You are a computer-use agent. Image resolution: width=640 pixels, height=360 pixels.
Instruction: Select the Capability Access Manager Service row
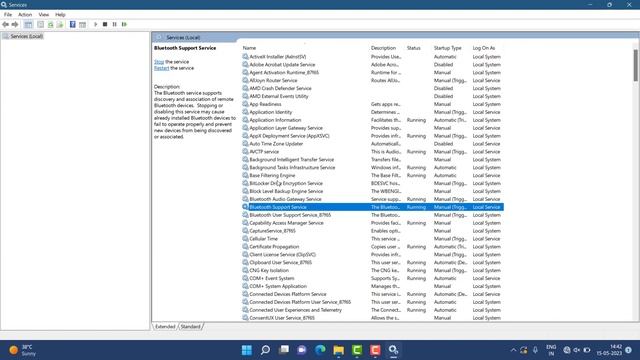click(x=373, y=223)
